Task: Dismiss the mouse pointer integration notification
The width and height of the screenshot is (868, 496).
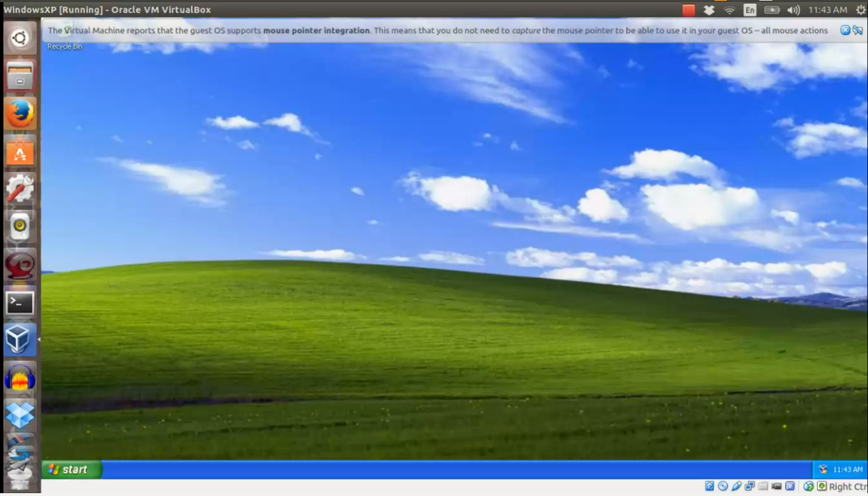Action: (x=845, y=31)
